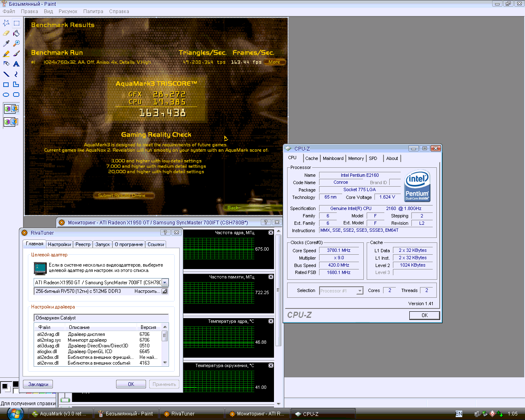Click the Описание column header
525x420 pixels.
tap(101, 327)
